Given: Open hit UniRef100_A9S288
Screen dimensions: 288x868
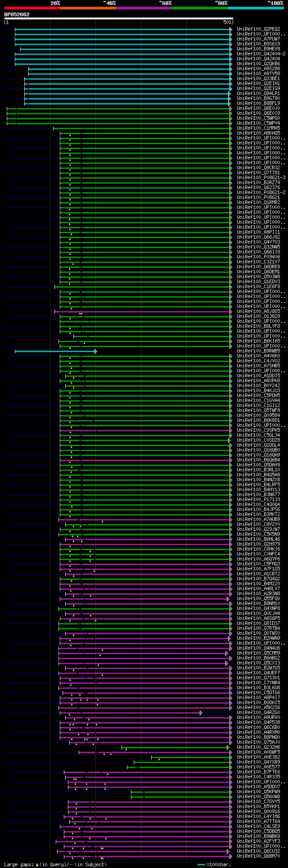Looking at the screenshot, I should click(259, 68).
